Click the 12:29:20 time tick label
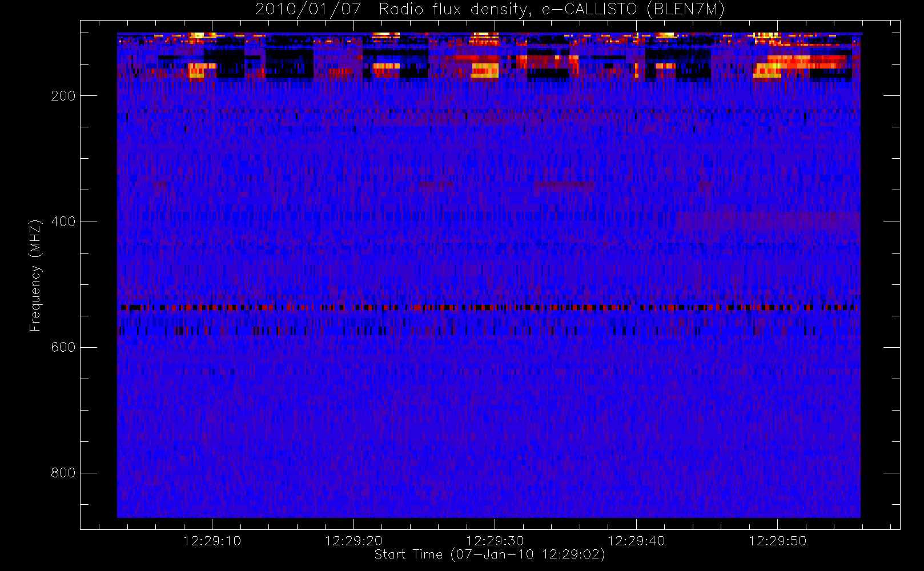This screenshot has width=924, height=571. [x=353, y=541]
